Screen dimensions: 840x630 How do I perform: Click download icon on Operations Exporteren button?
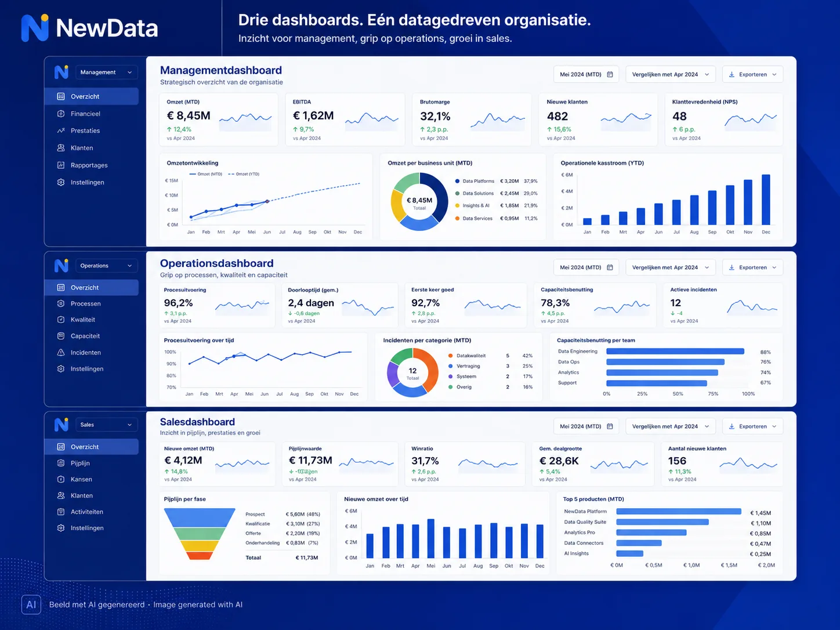tap(732, 267)
